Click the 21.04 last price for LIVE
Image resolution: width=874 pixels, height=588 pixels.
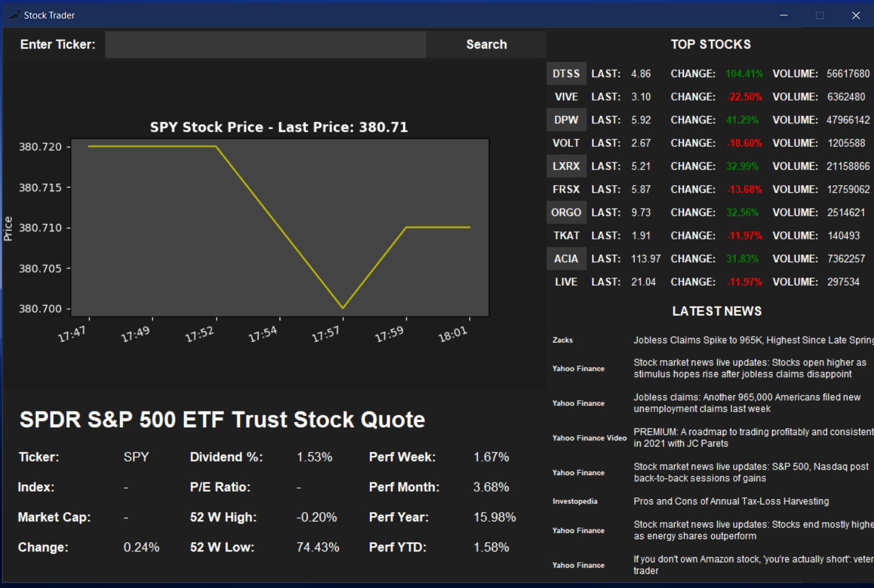coord(643,282)
